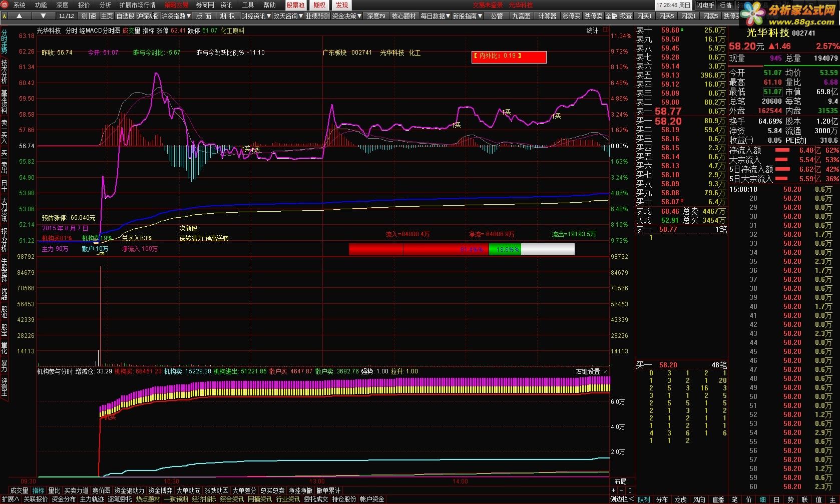Click the 布局 layout button
840x504 pixels.
pyautogui.click(x=620, y=481)
